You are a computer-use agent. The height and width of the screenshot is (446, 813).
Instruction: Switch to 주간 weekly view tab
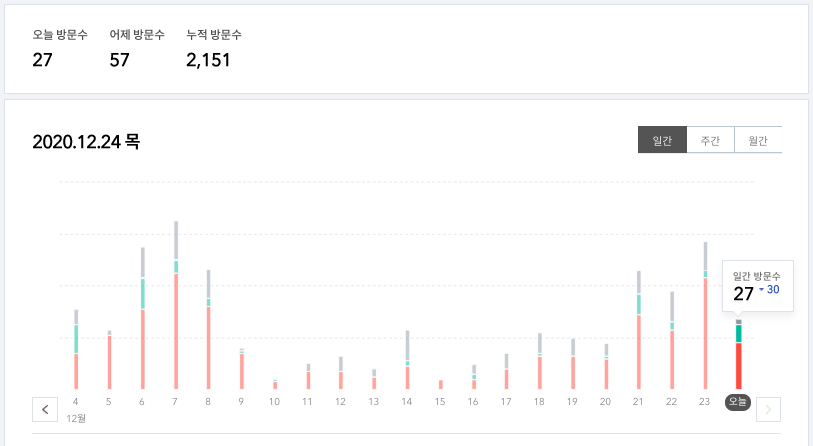click(x=710, y=140)
